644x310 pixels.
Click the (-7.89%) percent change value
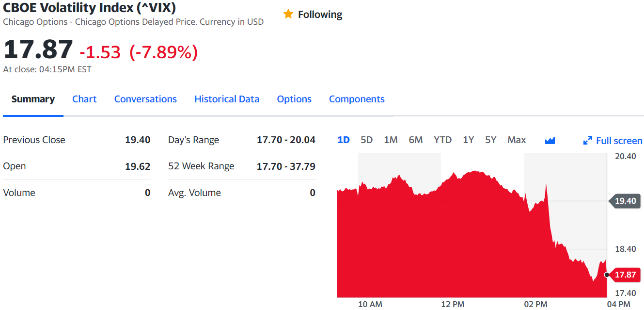(163, 52)
